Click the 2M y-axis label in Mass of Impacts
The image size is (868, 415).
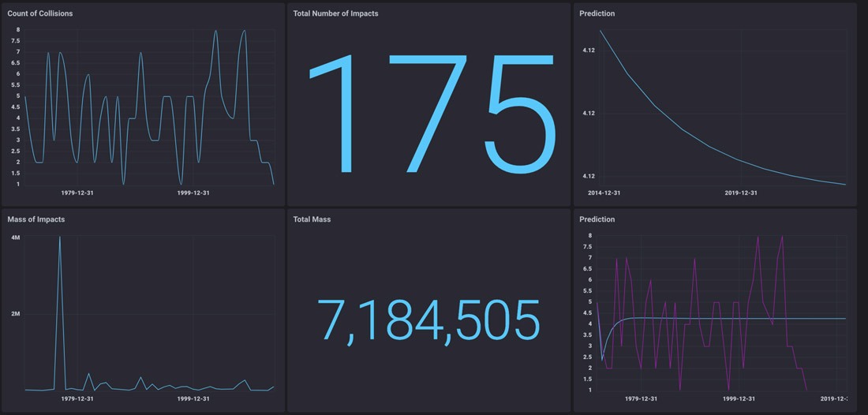tap(15, 314)
